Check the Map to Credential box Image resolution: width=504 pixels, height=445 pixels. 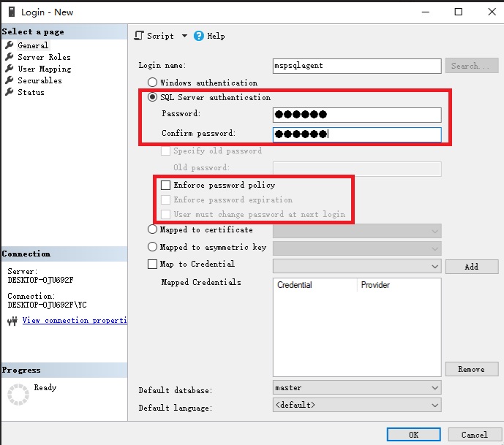pos(153,265)
